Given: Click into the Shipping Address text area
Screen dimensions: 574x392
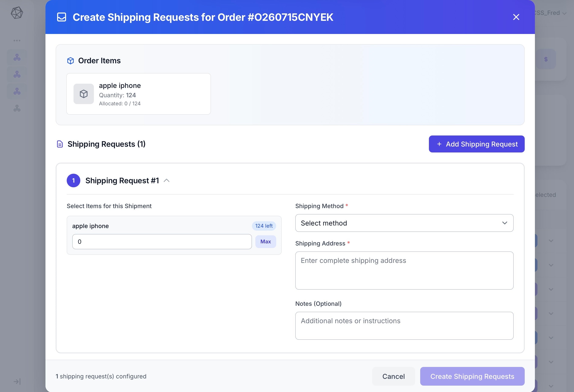Looking at the screenshot, I should tap(404, 271).
